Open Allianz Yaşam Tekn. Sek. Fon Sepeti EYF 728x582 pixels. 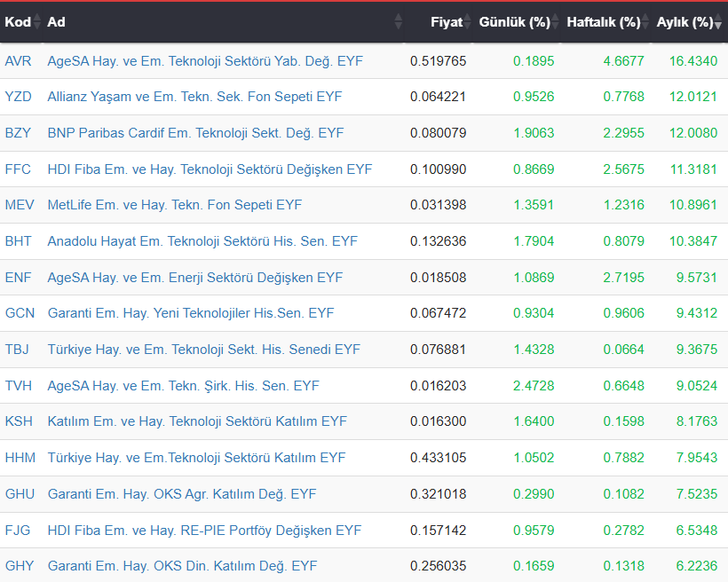[194, 97]
